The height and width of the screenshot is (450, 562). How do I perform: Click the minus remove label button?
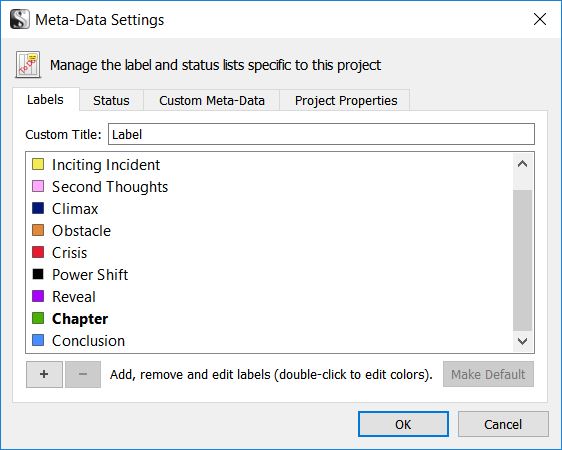(83, 374)
